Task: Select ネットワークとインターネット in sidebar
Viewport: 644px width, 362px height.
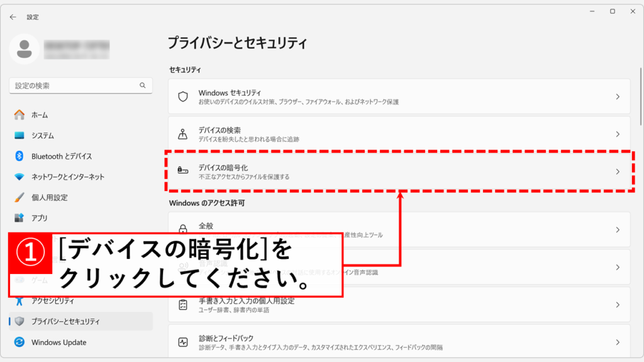Action: [68, 177]
